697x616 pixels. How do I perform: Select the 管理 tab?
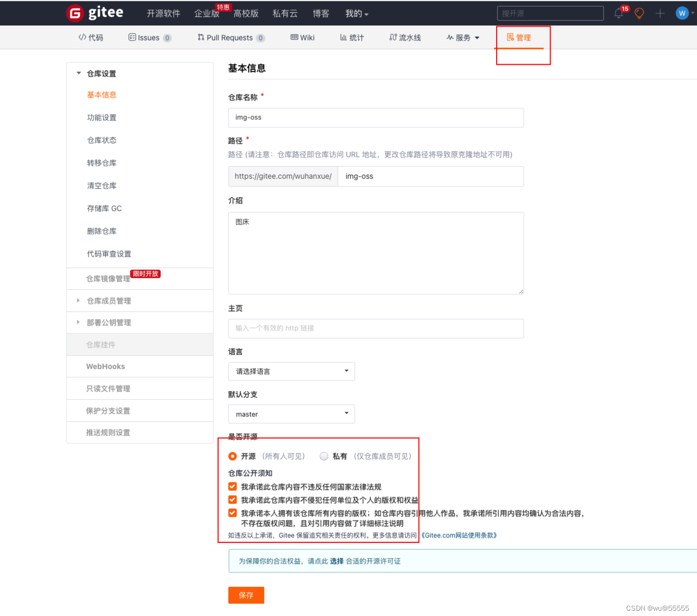tap(519, 38)
